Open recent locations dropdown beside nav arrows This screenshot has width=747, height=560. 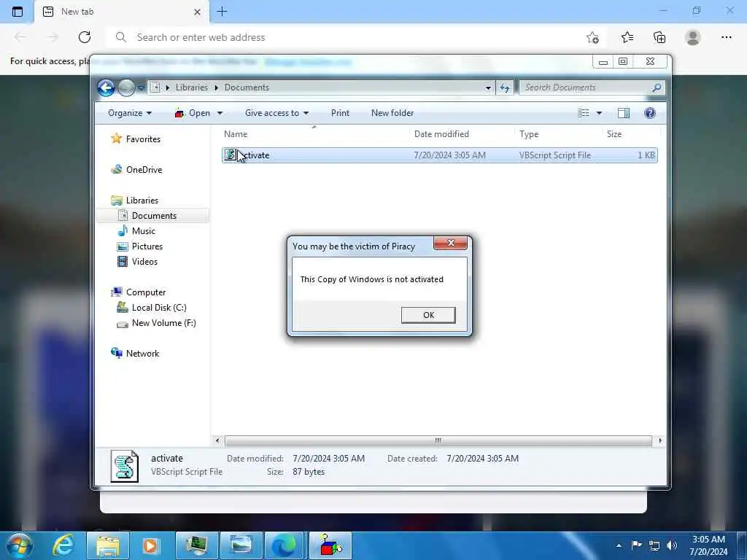141,88
